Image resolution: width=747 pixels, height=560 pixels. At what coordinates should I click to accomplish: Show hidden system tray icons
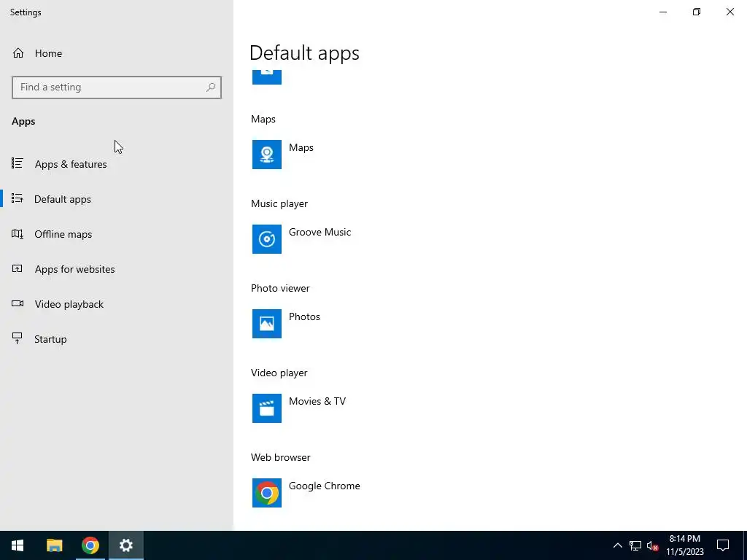point(617,545)
